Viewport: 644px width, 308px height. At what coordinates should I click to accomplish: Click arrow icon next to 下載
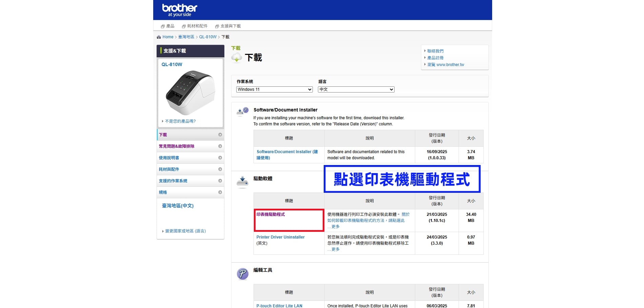tap(220, 135)
